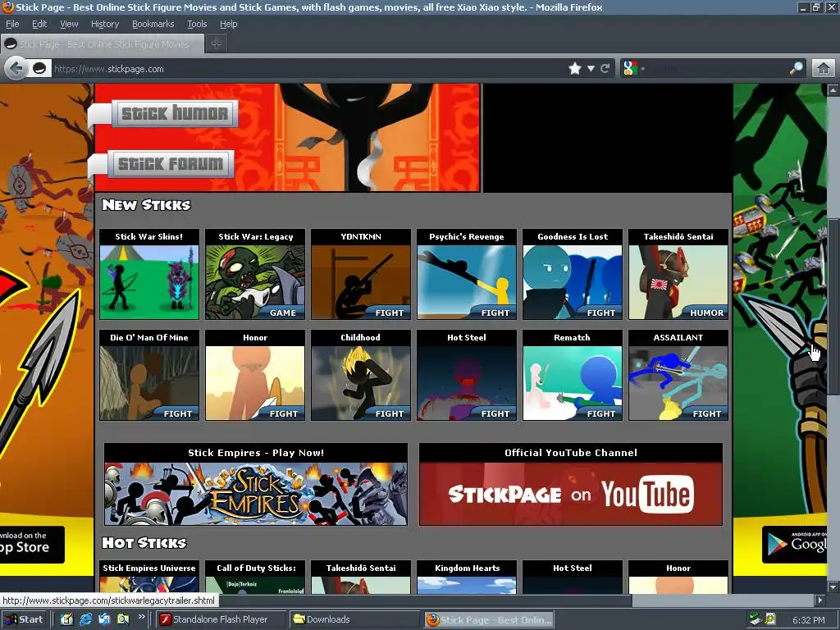This screenshot has height=630, width=840.
Task: Click the network system tray icon
Action: pos(756,619)
